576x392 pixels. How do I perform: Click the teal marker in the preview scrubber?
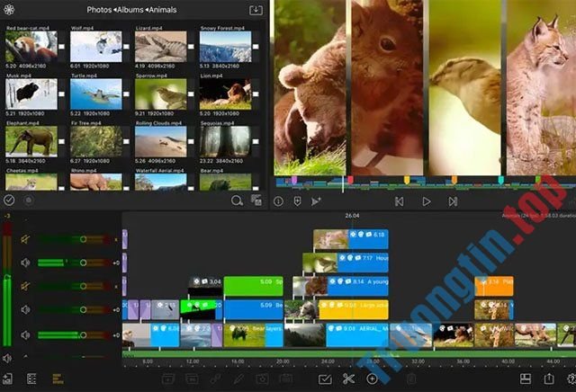pyautogui.click(x=500, y=180)
